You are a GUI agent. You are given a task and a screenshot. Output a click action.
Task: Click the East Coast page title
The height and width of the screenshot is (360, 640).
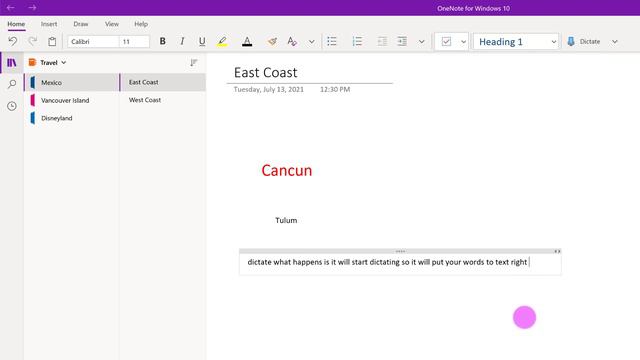tap(265, 73)
